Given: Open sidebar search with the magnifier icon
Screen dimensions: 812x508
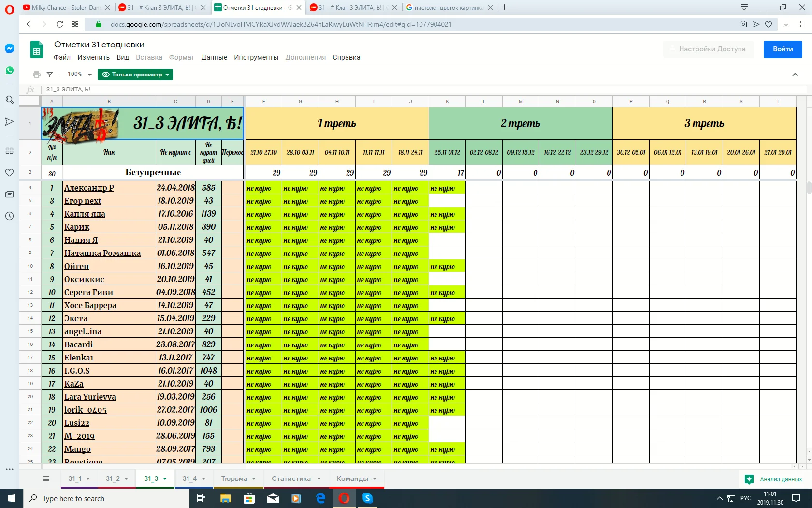Looking at the screenshot, I should [10, 100].
